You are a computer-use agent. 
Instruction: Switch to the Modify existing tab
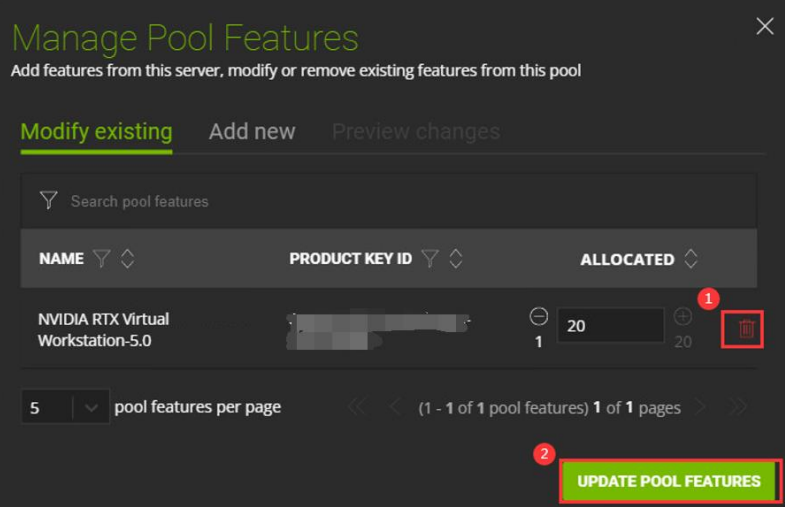tap(96, 132)
